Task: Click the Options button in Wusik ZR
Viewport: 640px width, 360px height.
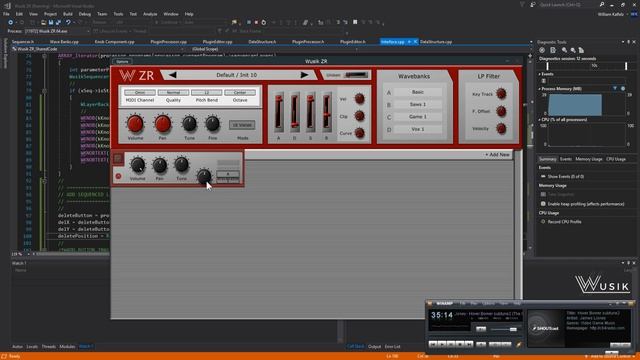Action: [x=122, y=62]
